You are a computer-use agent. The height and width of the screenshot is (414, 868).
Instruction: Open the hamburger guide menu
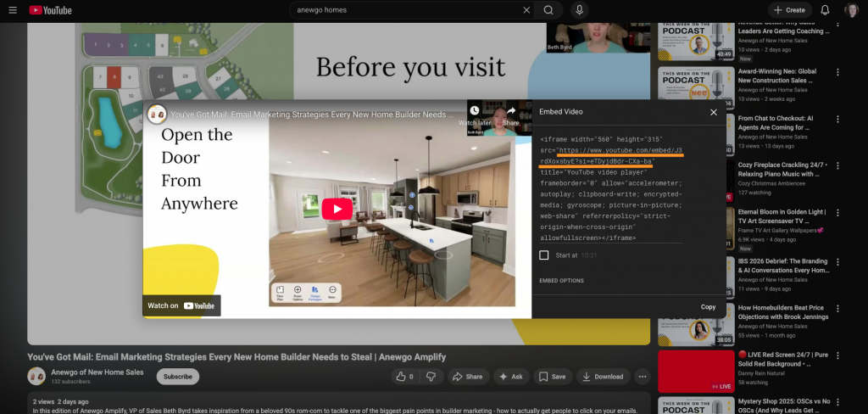[x=12, y=10]
